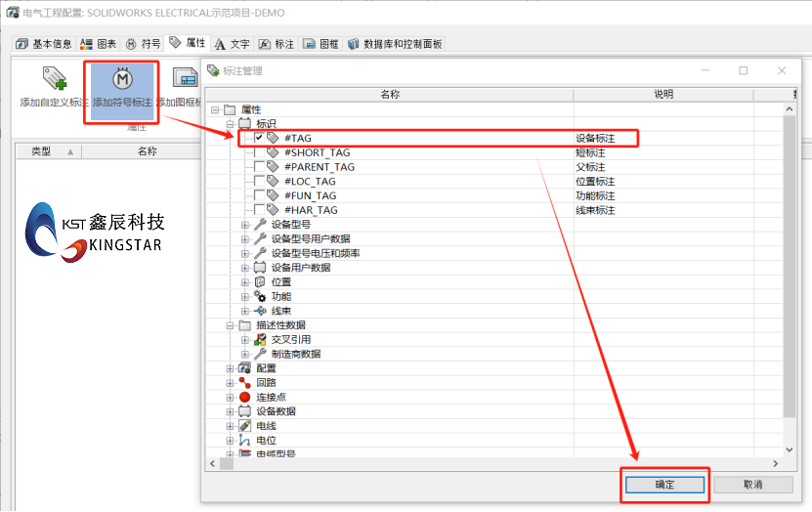Click the 交叉引用 cross reference icon
This screenshot has width=812, height=512.
coord(260,340)
